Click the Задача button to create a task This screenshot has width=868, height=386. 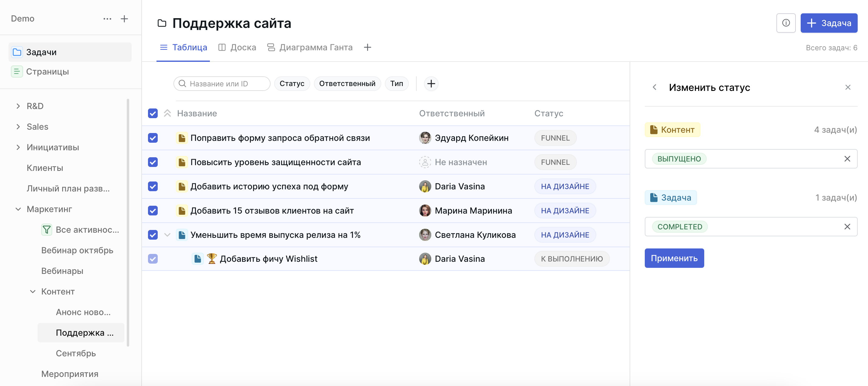(x=829, y=23)
